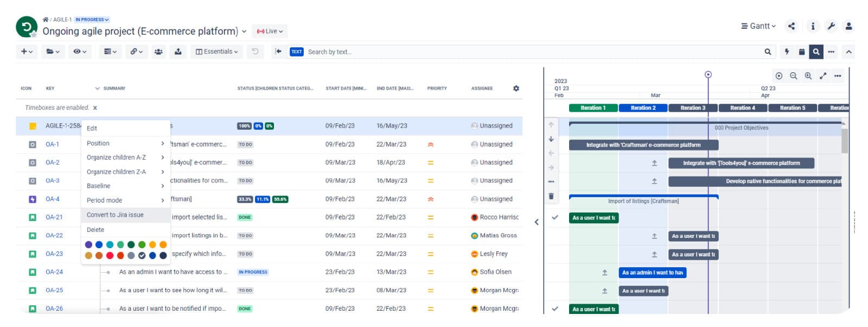Click the Iteration 4 timebox
Screen dimensions: 868x327
pyautogui.click(x=743, y=108)
